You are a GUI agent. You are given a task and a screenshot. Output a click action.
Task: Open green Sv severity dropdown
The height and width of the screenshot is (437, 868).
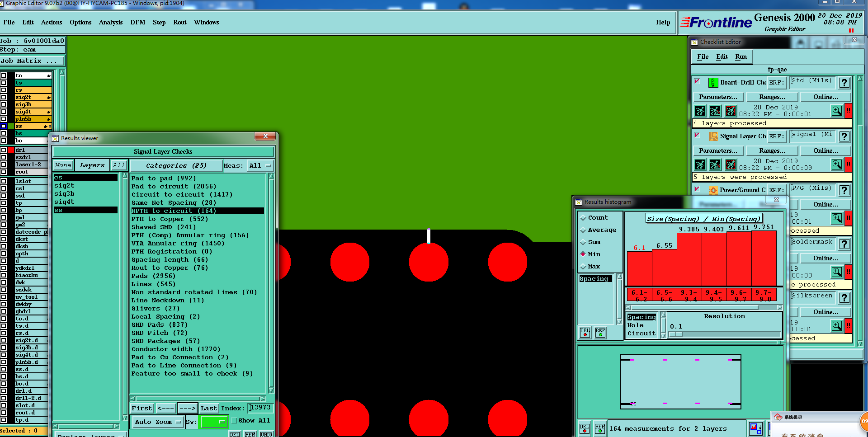pos(213,422)
